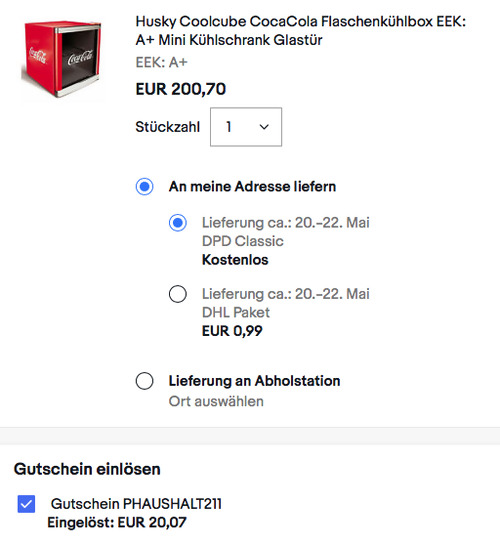This screenshot has height=545, width=500.
Task: Expand the Stückzahl quantity dropdown
Action: click(x=246, y=127)
